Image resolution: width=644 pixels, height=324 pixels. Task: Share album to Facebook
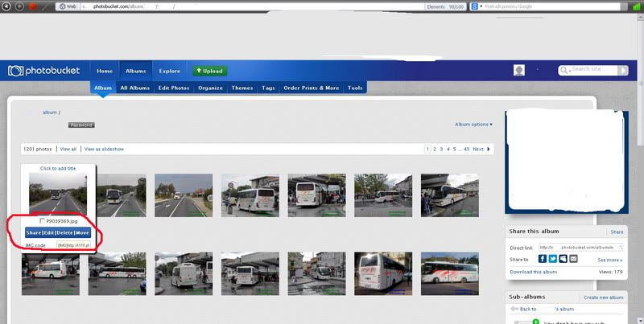(542, 259)
